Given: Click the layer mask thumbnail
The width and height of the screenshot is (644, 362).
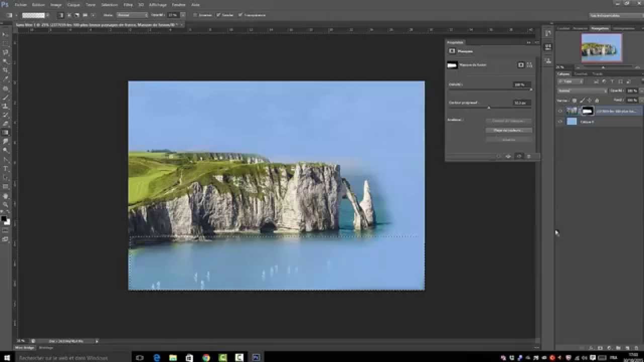Looking at the screenshot, I should tap(587, 111).
